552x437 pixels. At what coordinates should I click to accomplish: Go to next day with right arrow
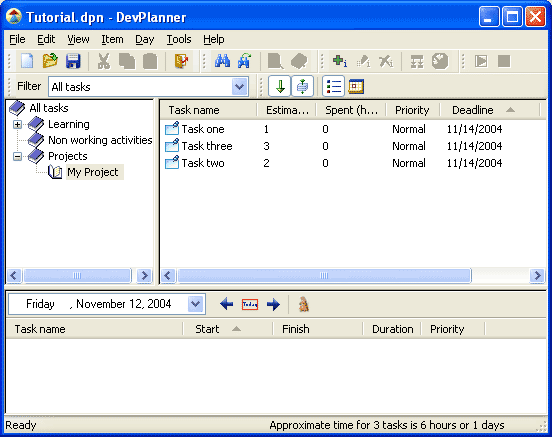pyautogui.click(x=273, y=304)
